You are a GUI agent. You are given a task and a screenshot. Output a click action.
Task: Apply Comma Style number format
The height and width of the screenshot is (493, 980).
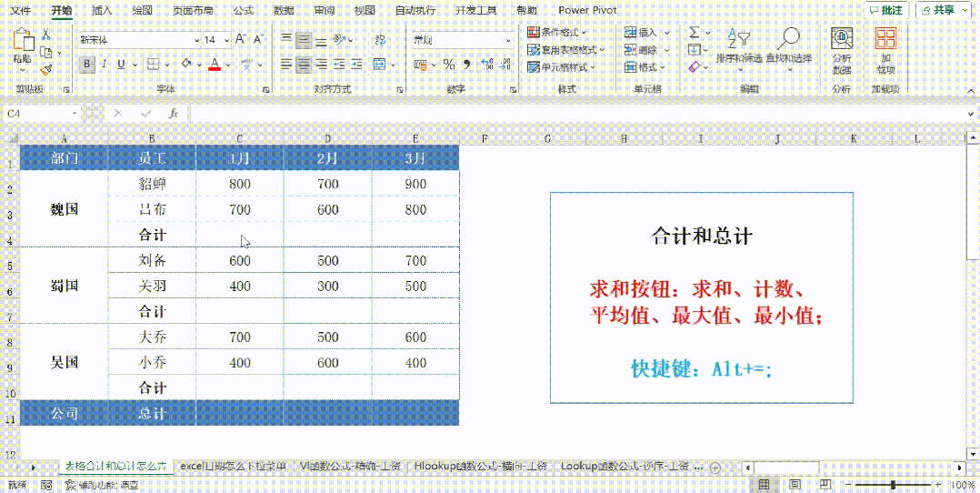click(466, 64)
